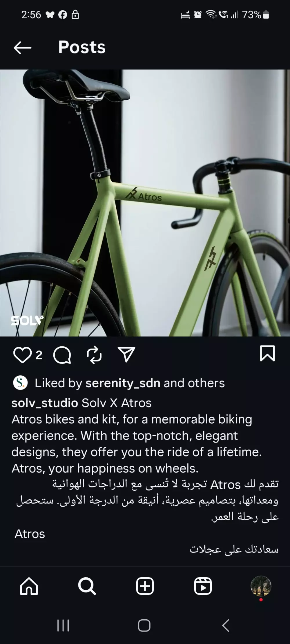View the likes count number 2
This screenshot has height=644, width=290.
(x=39, y=355)
